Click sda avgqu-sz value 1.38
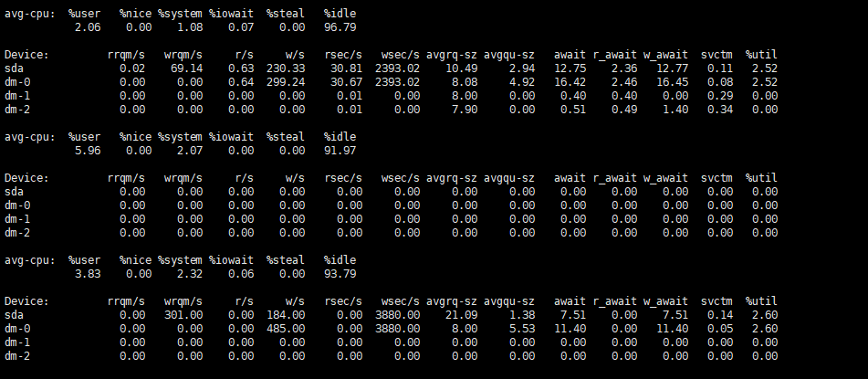 point(522,315)
